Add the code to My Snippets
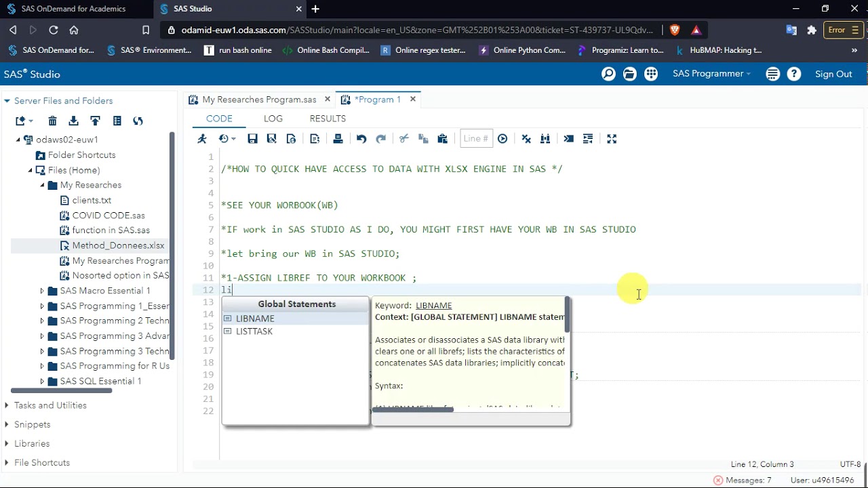The height and width of the screenshot is (488, 868). coord(292,139)
